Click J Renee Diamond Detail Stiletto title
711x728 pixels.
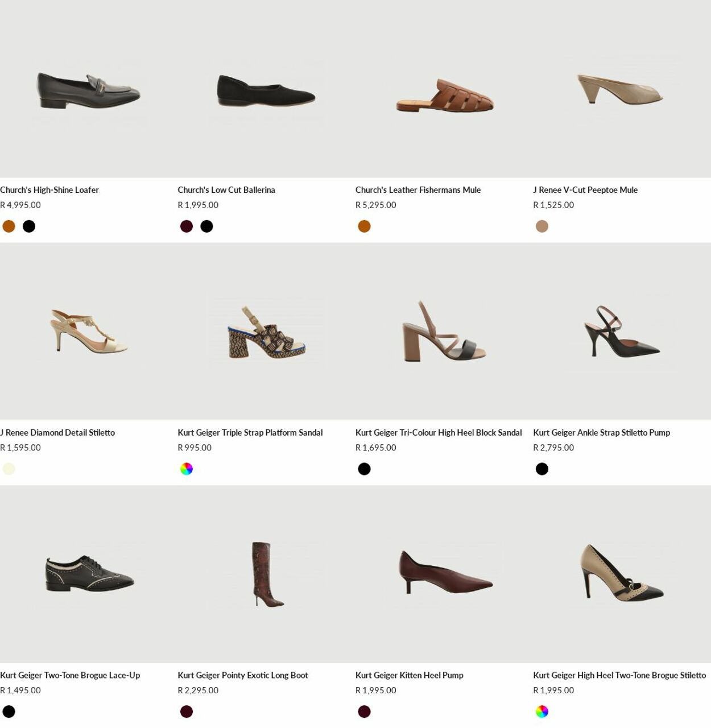pos(57,433)
